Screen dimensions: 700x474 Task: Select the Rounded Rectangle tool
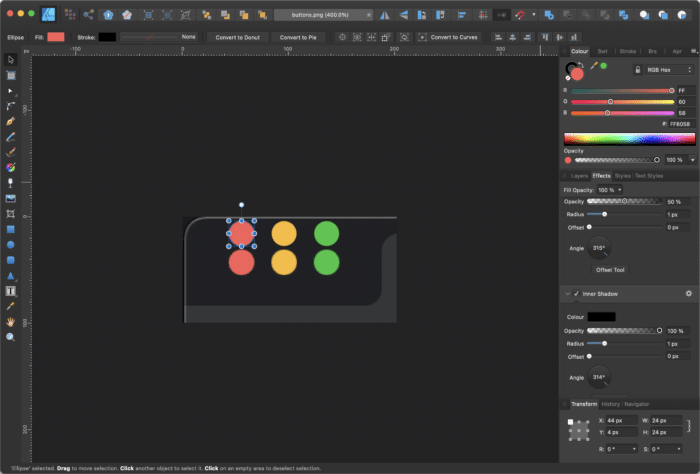(x=11, y=260)
